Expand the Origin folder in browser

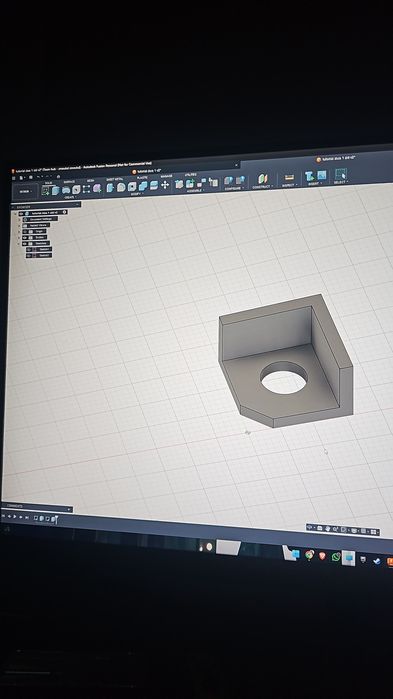point(19,232)
